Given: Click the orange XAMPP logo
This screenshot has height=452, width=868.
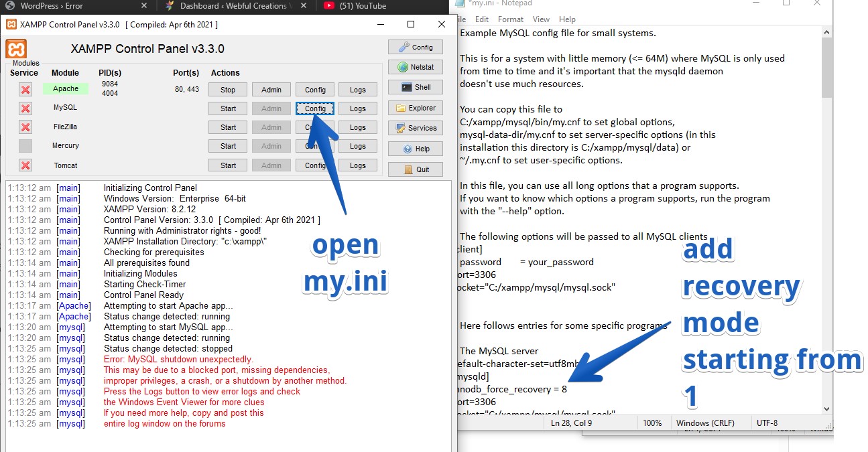Looking at the screenshot, I should [x=16, y=49].
